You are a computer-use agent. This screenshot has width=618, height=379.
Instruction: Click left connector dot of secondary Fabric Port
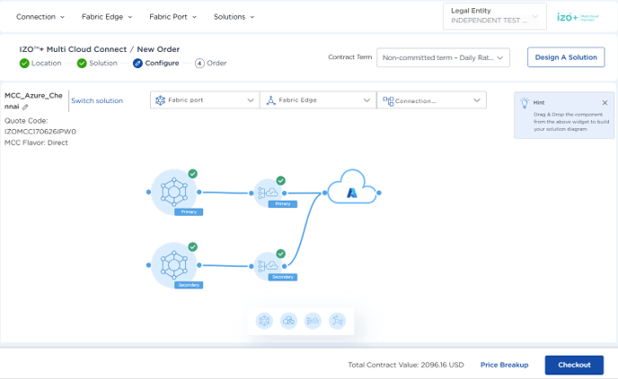[148, 265]
